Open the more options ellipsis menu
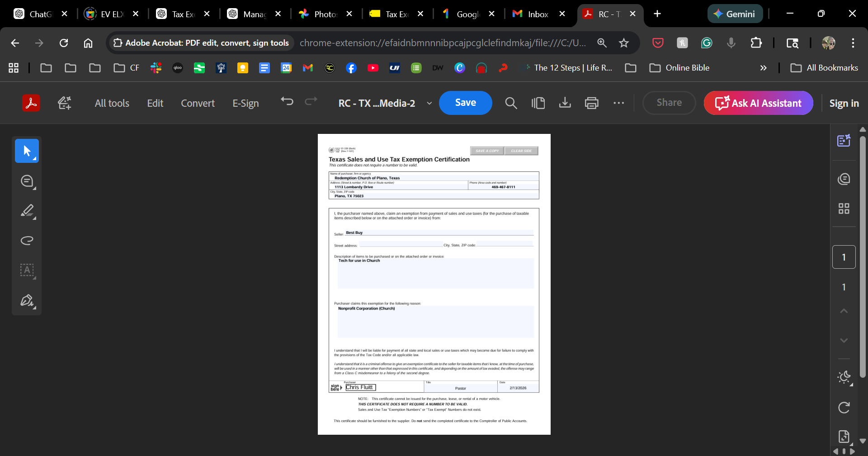Image resolution: width=868 pixels, height=456 pixels. tap(618, 103)
